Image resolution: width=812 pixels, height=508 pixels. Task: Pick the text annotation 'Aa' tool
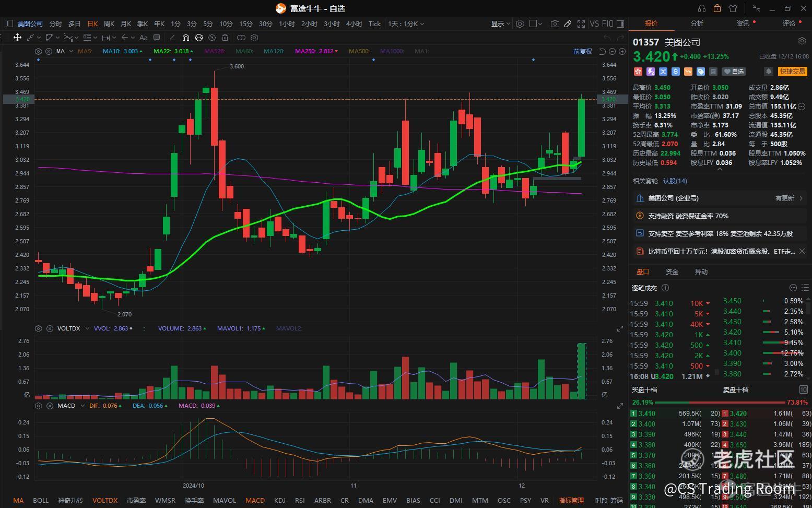[143, 38]
